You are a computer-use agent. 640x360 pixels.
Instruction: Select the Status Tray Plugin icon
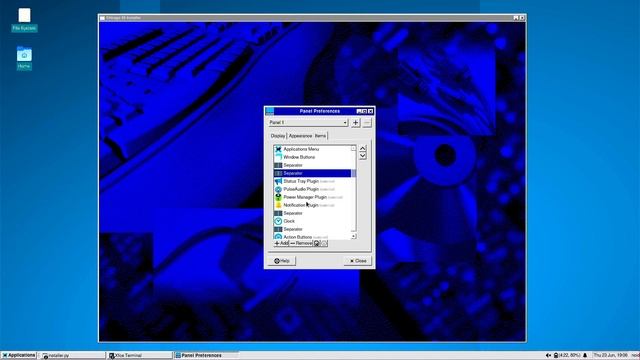tap(278, 181)
